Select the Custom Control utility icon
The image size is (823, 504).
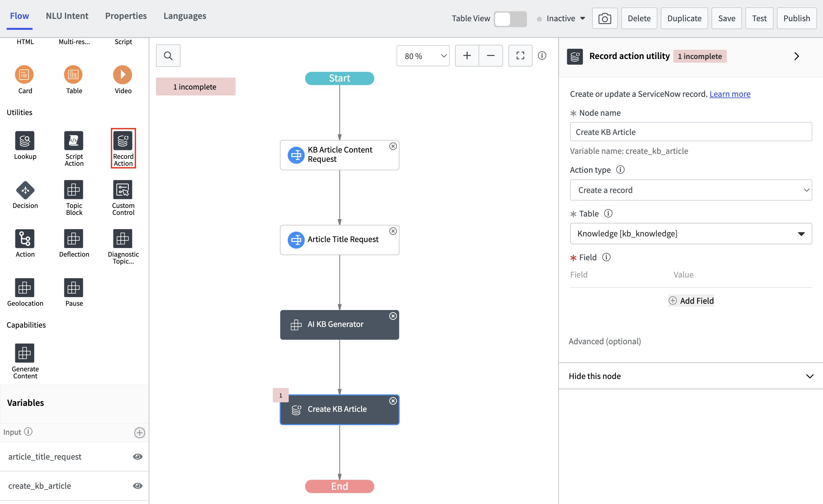[x=123, y=190]
